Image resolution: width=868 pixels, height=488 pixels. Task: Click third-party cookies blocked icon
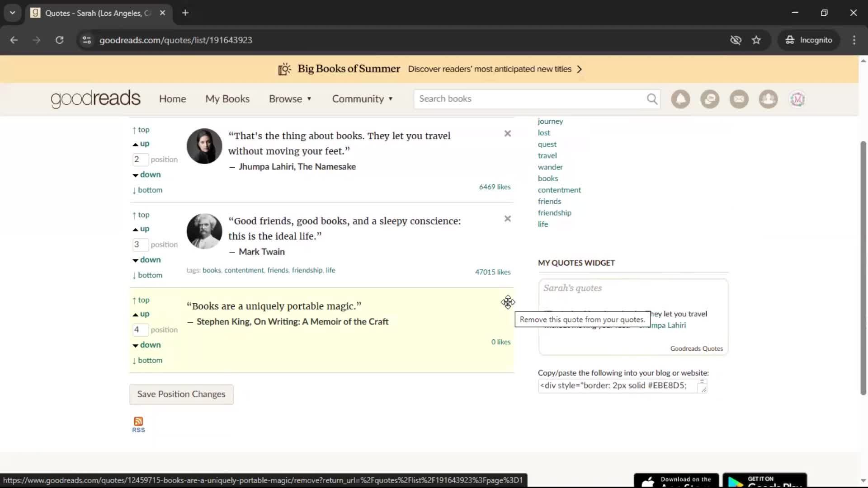[x=736, y=40]
